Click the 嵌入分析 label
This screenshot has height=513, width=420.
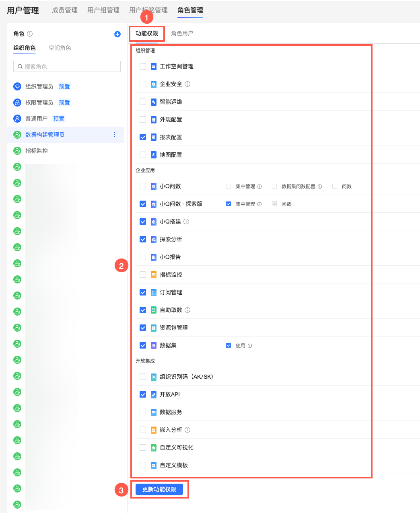(171, 430)
